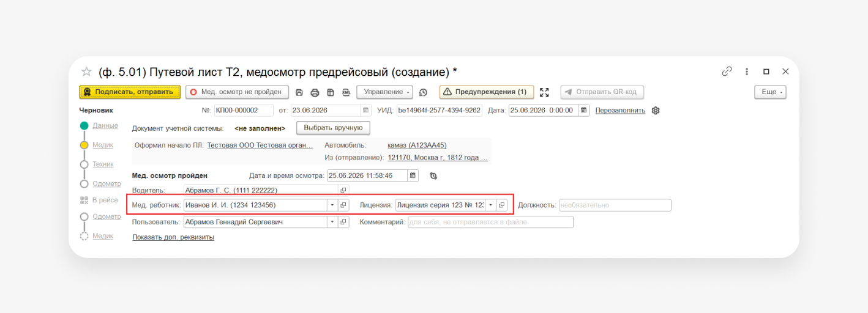The image size is (868, 313).
Task: Expand the Лицензия dropdown arrow
Action: click(x=490, y=205)
